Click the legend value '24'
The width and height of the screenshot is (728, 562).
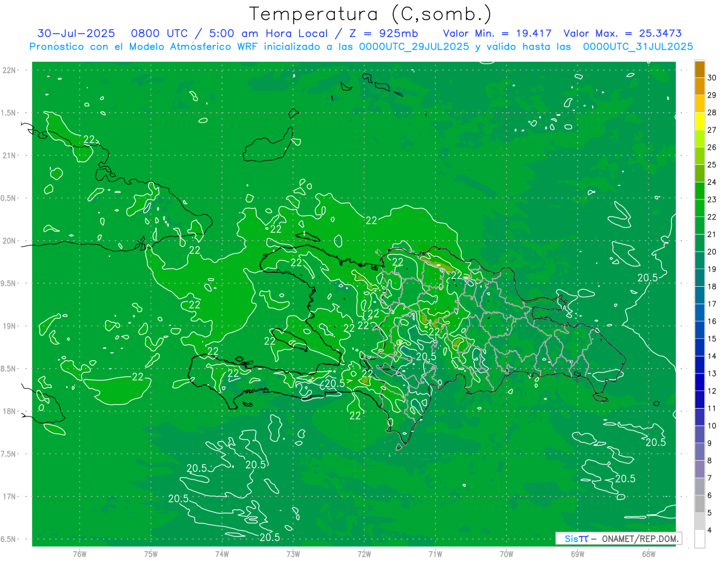[x=712, y=182]
